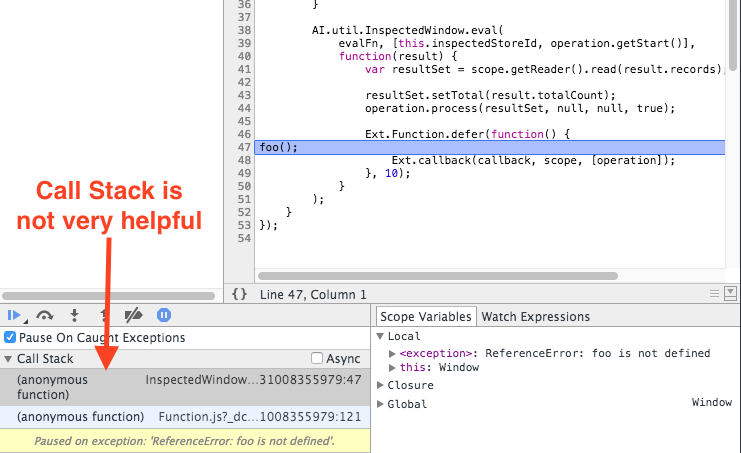741x453 pixels.
Task: Click line number 44 in the gutter
Action: [x=244, y=108]
